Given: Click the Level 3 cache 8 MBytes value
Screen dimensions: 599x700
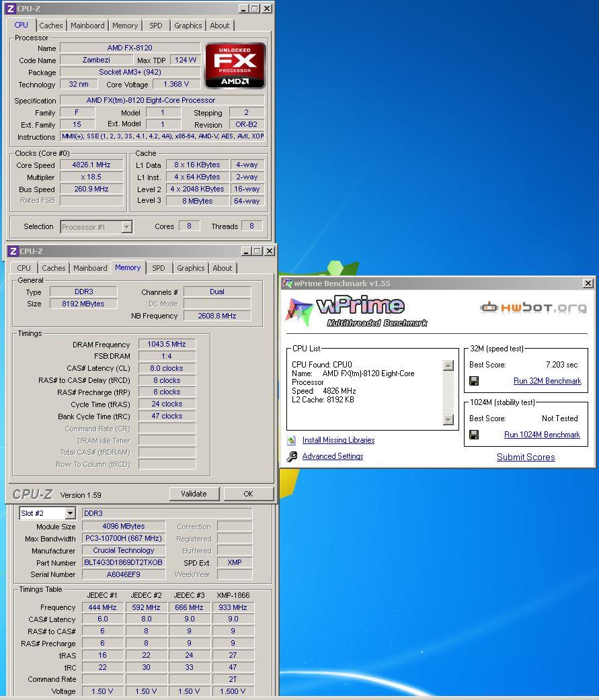Looking at the screenshot, I should coord(198,201).
